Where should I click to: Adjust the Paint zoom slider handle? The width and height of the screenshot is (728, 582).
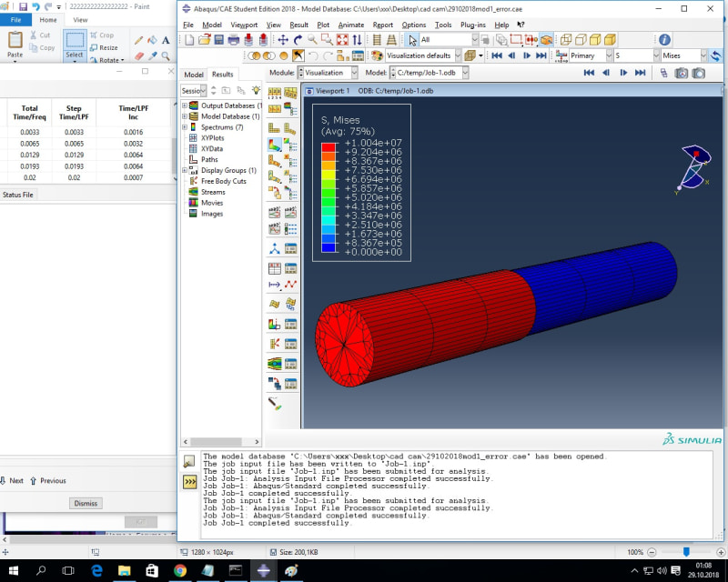click(686, 551)
